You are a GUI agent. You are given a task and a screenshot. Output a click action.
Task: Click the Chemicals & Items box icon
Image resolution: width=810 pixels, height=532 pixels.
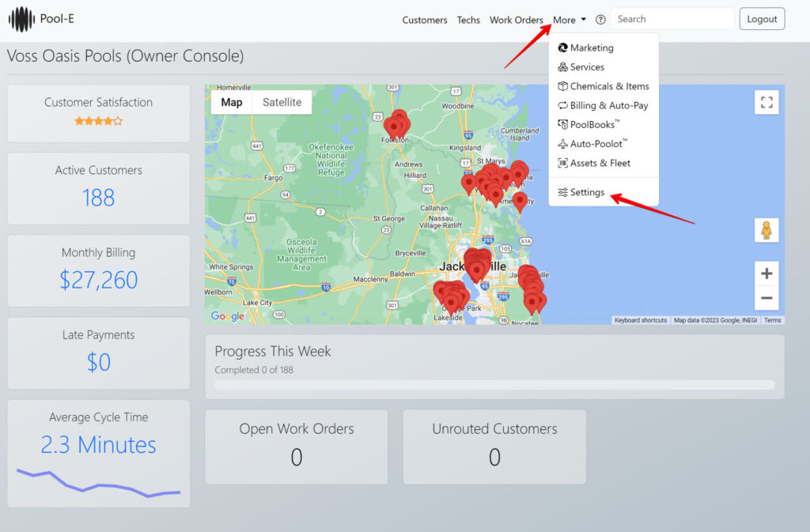562,86
